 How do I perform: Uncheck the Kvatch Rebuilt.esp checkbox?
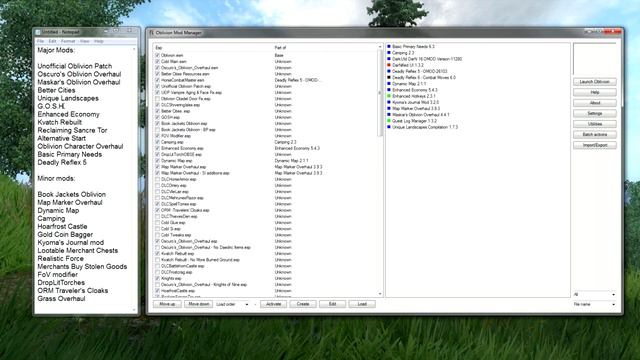[157, 253]
